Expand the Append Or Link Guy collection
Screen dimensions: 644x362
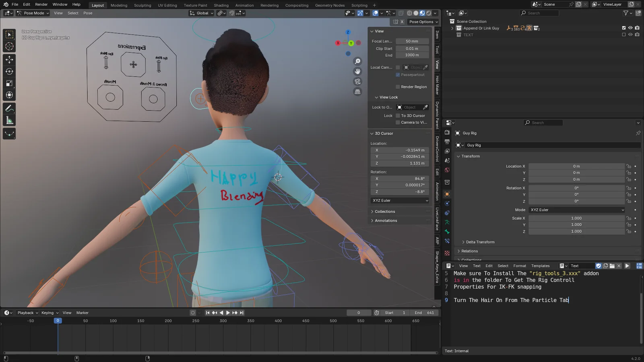452,28
